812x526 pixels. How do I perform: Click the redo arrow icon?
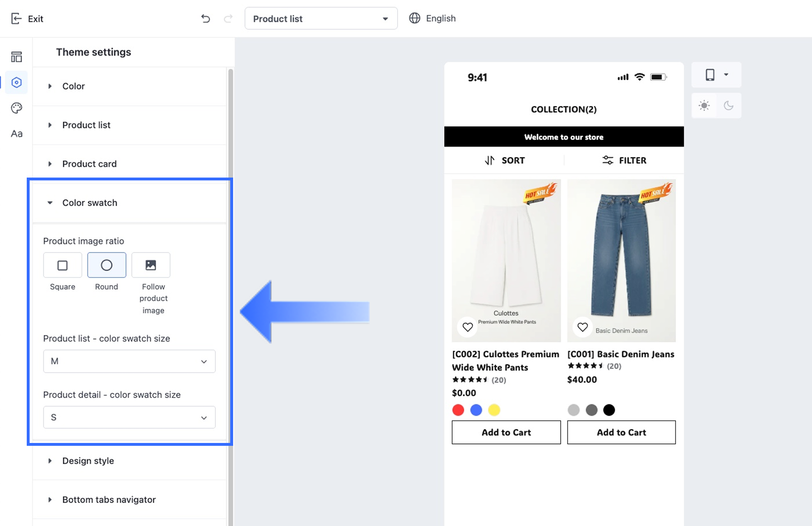[228, 19]
